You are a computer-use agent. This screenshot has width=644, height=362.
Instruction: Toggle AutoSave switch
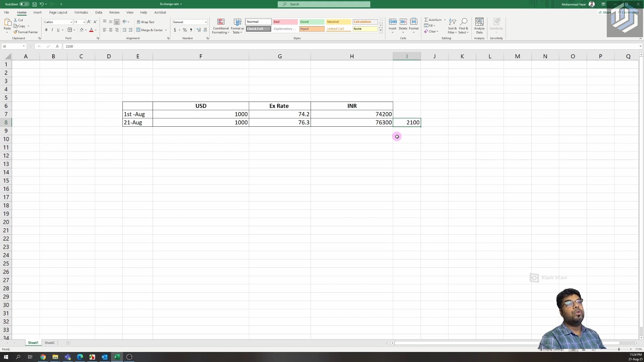click(x=24, y=4)
